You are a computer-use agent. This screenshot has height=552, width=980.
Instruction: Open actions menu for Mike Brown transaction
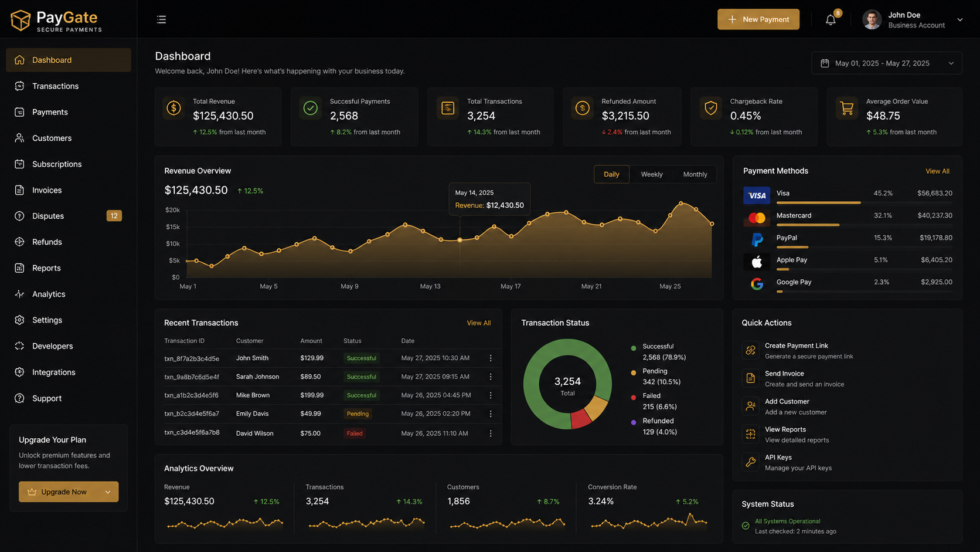[491, 395]
